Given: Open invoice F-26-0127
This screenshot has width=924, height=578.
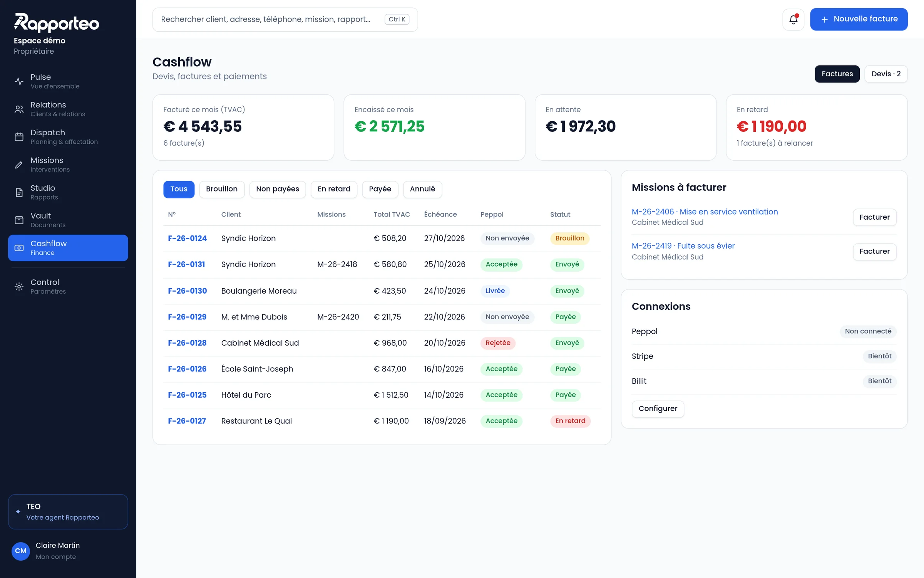Looking at the screenshot, I should click(187, 421).
